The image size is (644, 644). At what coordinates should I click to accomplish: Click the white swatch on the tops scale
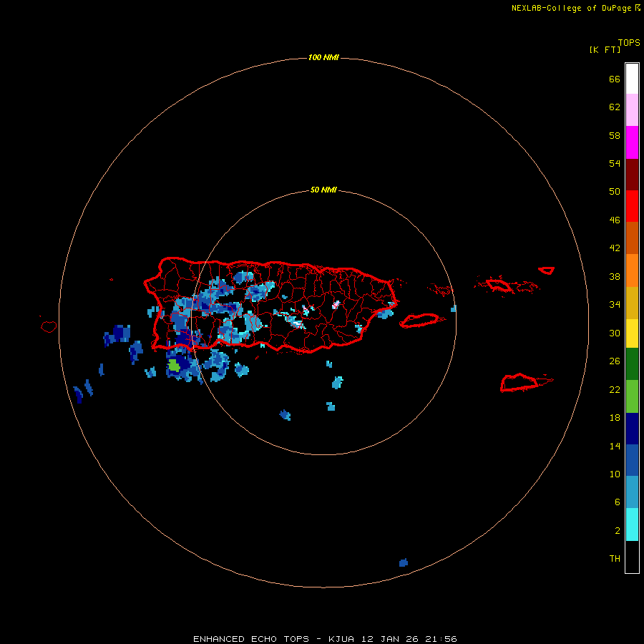(632, 79)
